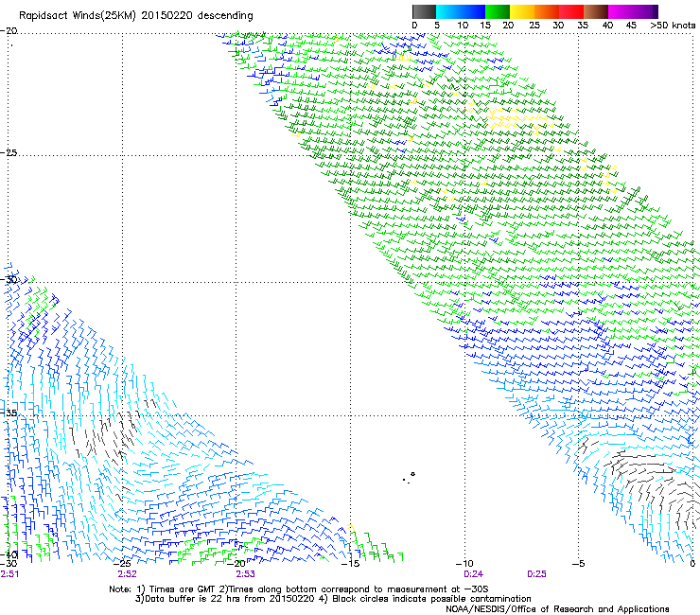Click the '35' legend scale label
Viewport: 700px width, 615px height.
(583, 25)
